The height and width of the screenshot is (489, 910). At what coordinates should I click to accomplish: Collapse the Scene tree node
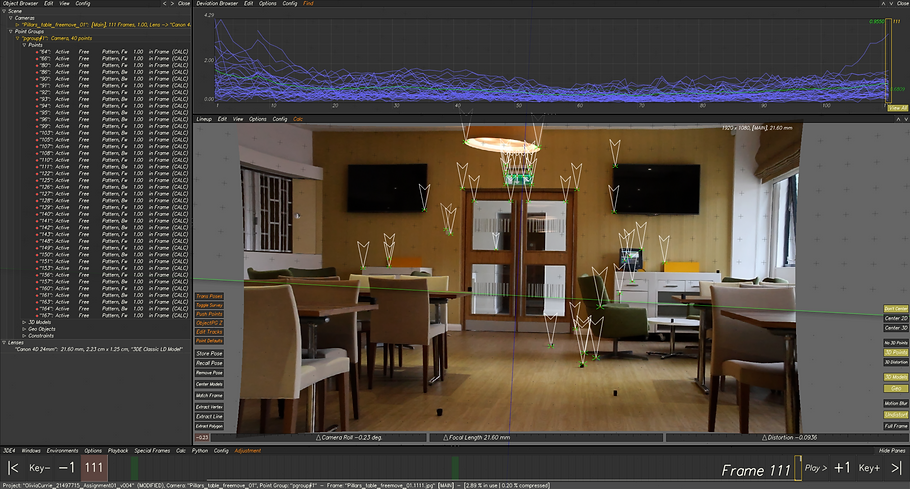pyautogui.click(x=4, y=11)
